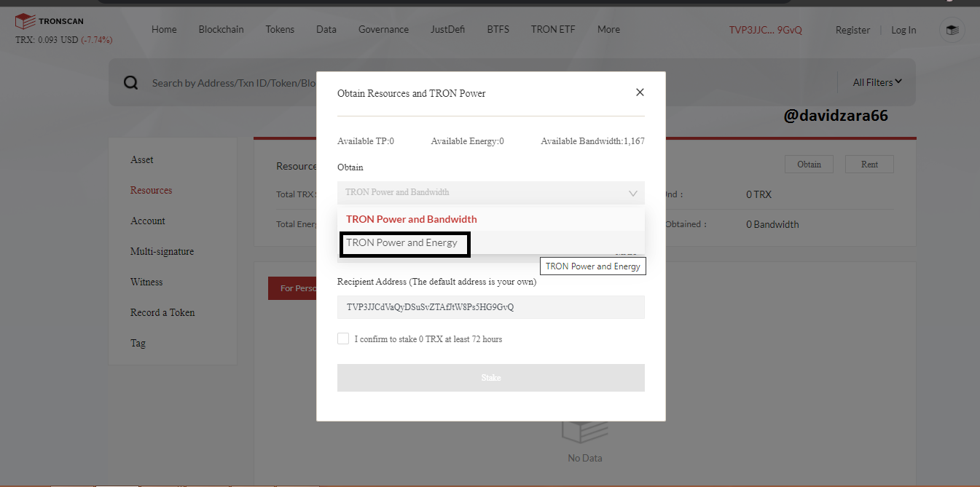This screenshot has width=980, height=487.
Task: Click the 0 TRX value
Action: tap(758, 194)
